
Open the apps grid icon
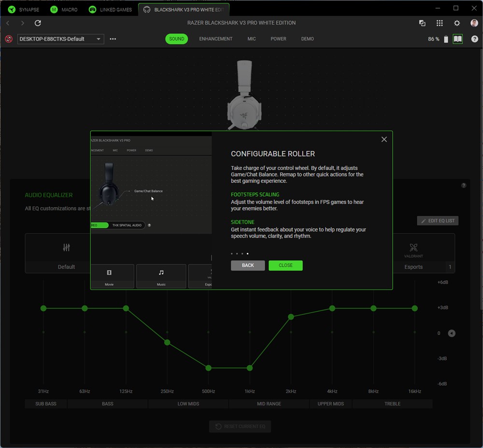tap(440, 23)
